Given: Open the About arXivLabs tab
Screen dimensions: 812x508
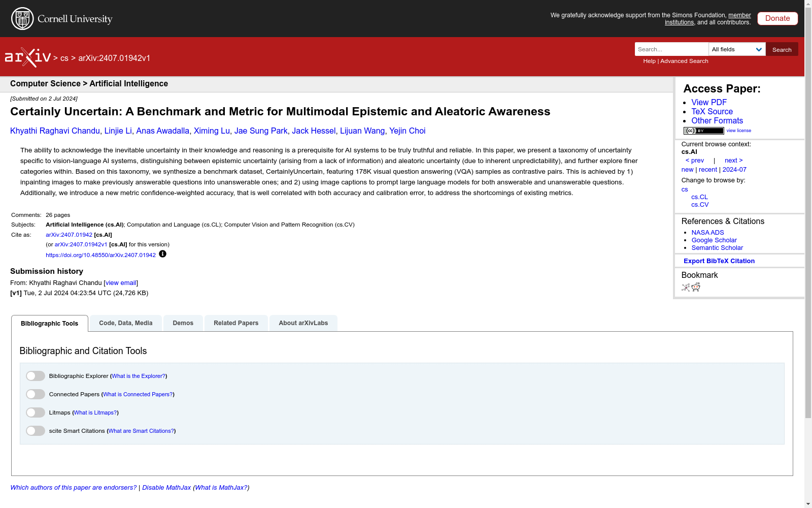Looking at the screenshot, I should 303,323.
